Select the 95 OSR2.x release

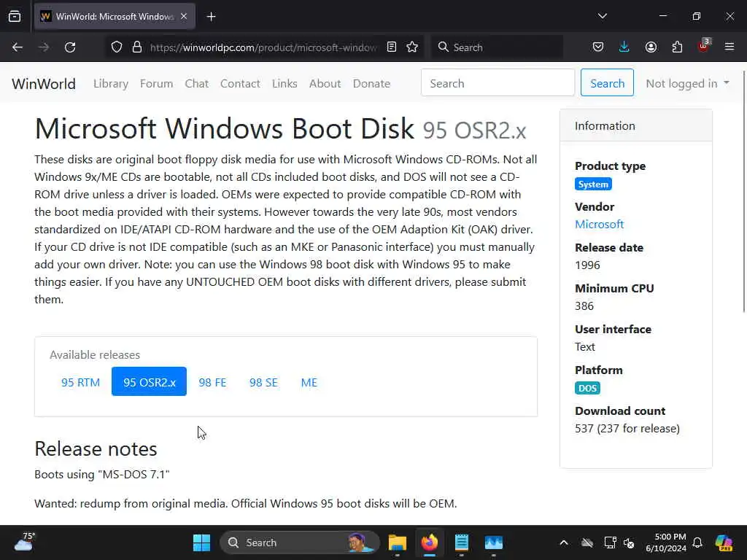click(149, 382)
